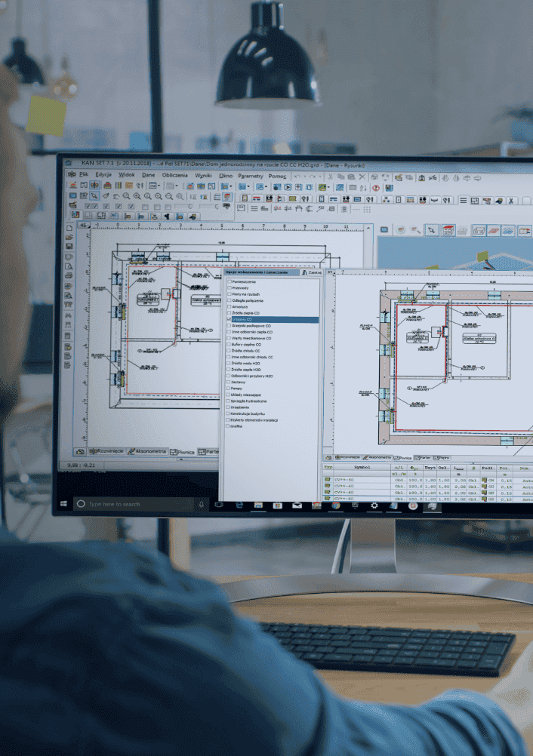Click the Cut scissors toolbar icon

coord(330,176)
